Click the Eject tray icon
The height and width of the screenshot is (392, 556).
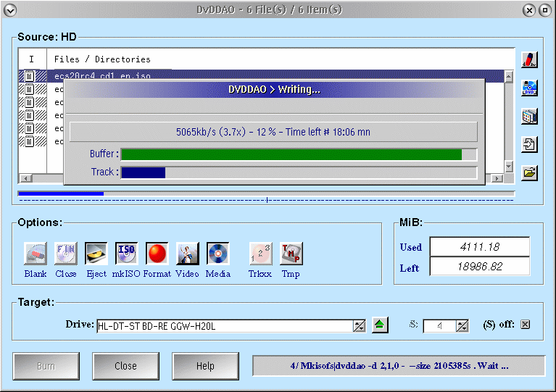click(x=96, y=254)
